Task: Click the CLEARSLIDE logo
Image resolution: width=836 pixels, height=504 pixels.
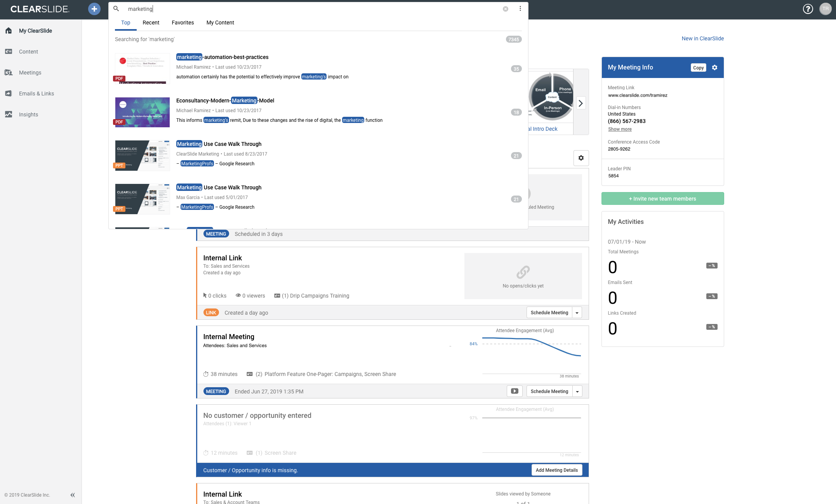Action: (x=40, y=9)
